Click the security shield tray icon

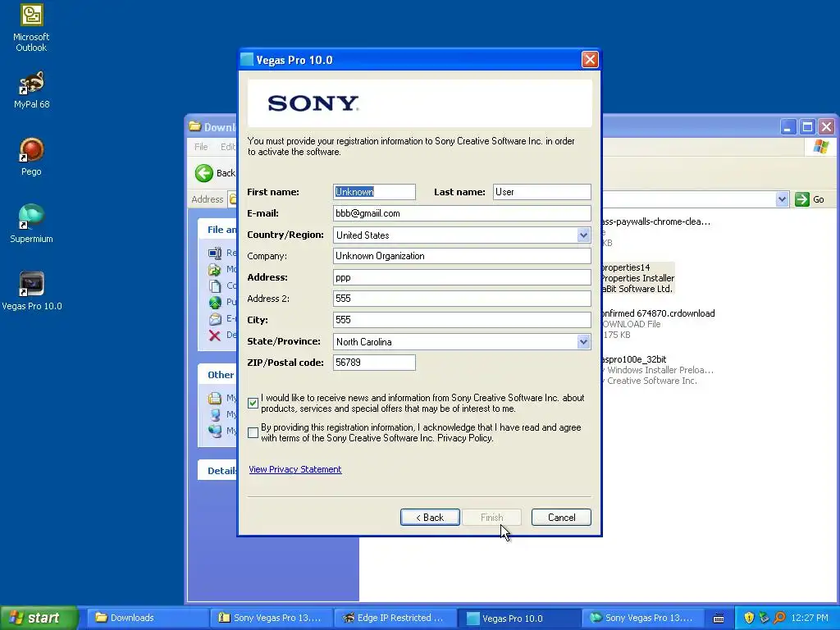click(x=749, y=618)
